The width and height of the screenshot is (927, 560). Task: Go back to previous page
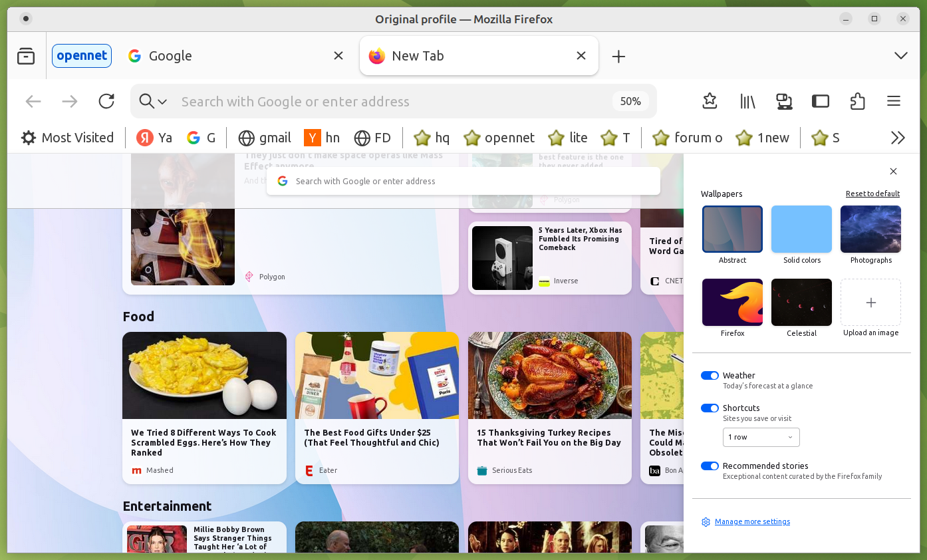(33, 101)
